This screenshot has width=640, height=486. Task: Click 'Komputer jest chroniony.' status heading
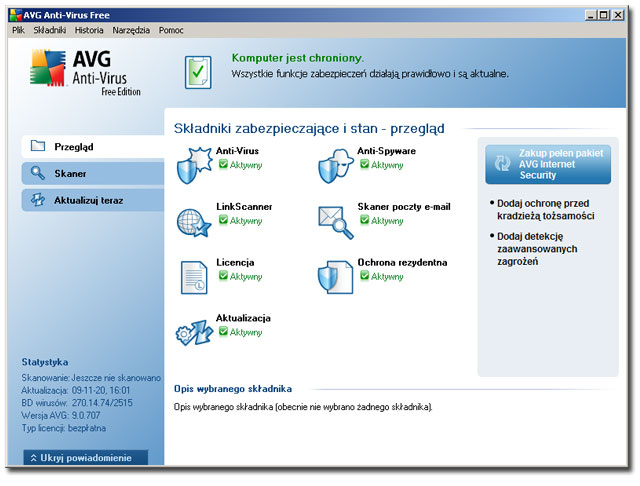(298, 58)
